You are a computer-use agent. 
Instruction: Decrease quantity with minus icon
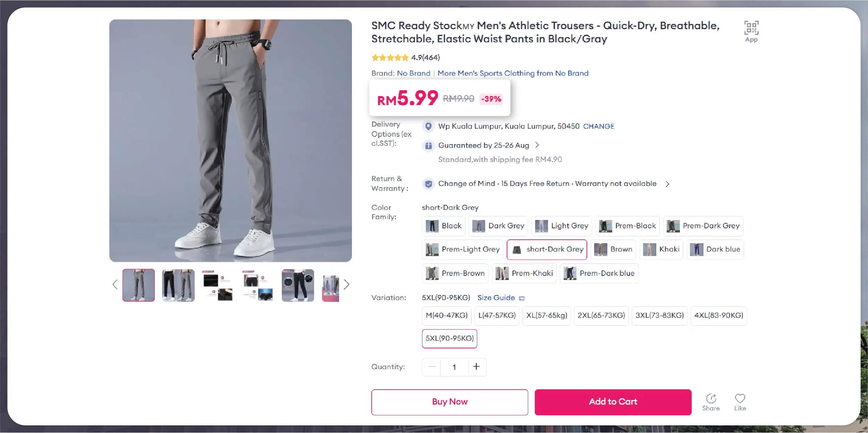pos(432,367)
